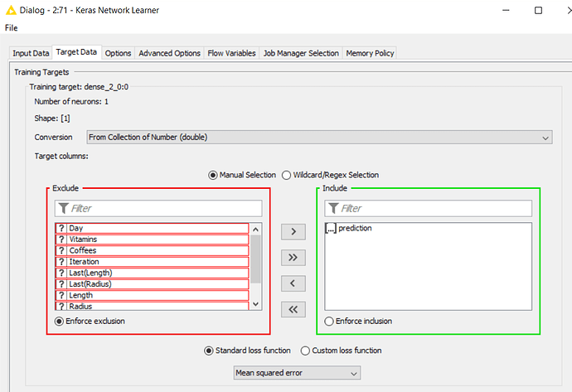The image size is (572, 392).
Task: Click the unknown-type icon next to Day
Action: (61, 228)
